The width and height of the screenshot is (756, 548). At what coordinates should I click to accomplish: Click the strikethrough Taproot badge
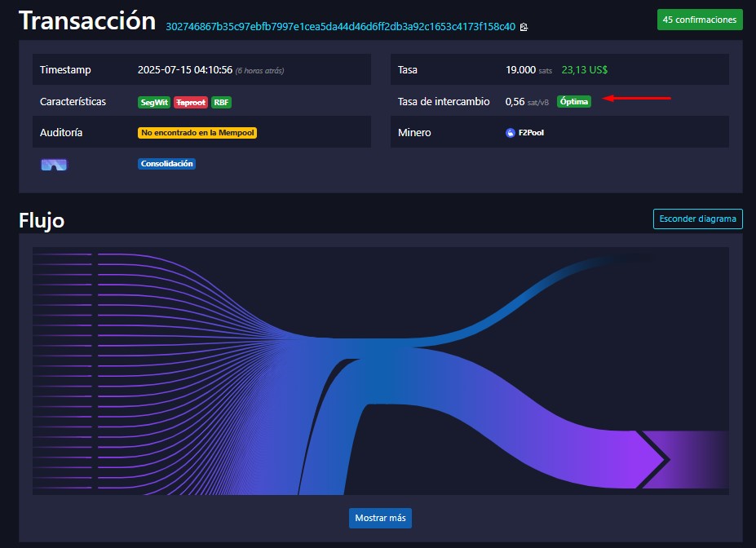pyautogui.click(x=190, y=102)
